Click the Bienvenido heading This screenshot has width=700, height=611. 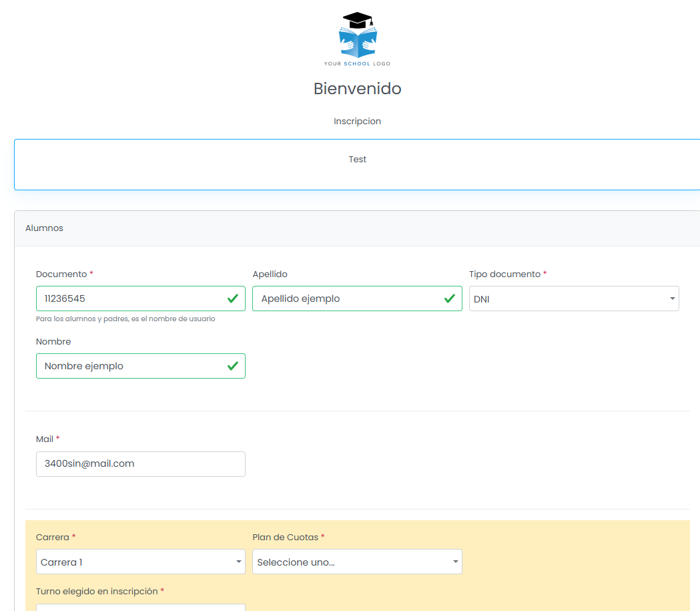357,88
